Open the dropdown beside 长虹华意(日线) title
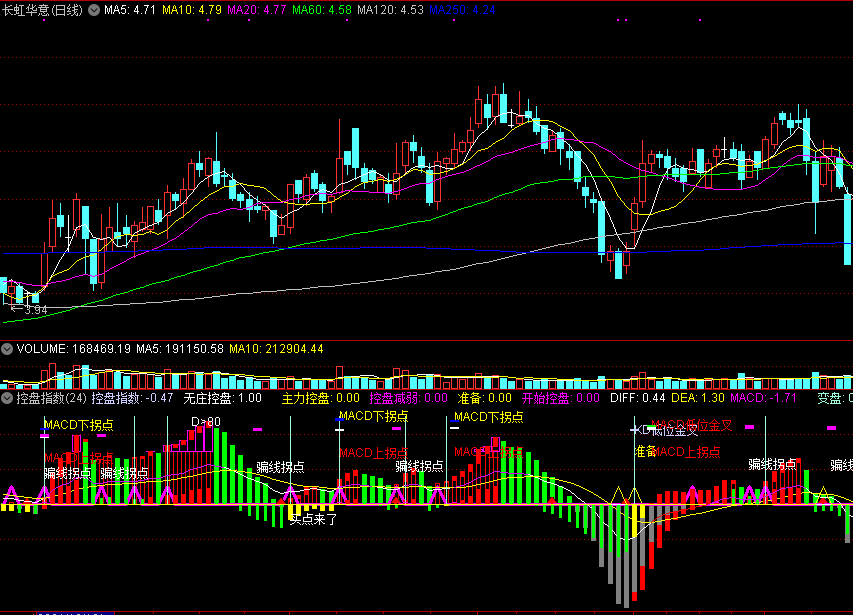 pyautogui.click(x=94, y=10)
